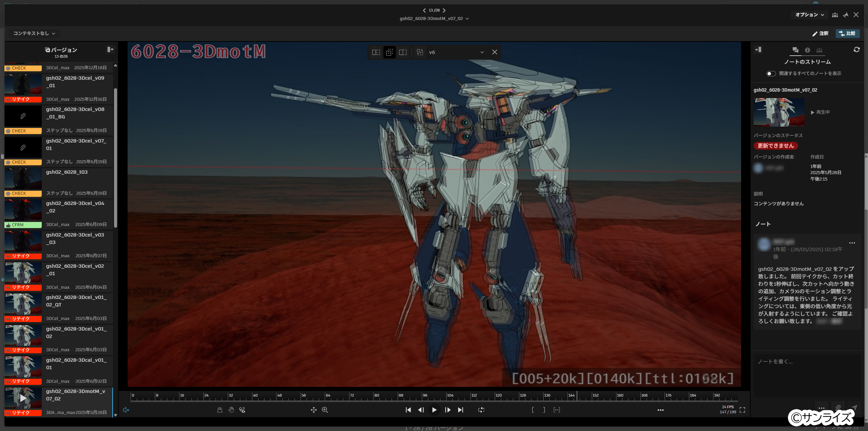Image resolution: width=868 pixels, height=431 pixels.
Task: Click the timeline at frame 40
Action: point(252,396)
